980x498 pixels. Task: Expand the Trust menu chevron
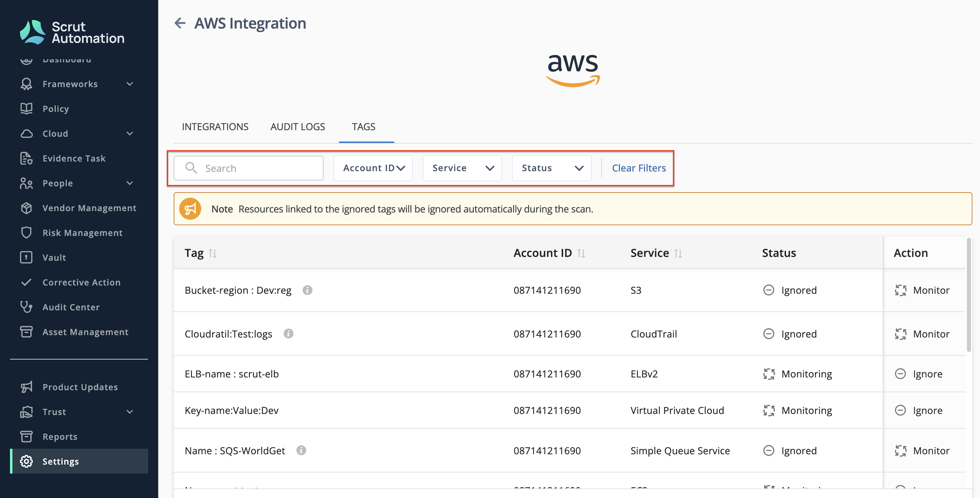tap(130, 412)
